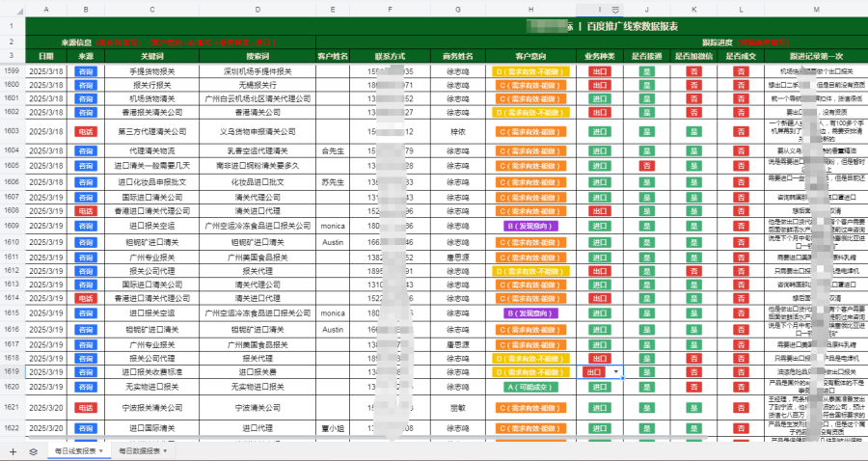Select the 每日线索报表 sheet tab
This screenshot has height=461, width=868.
tap(74, 450)
